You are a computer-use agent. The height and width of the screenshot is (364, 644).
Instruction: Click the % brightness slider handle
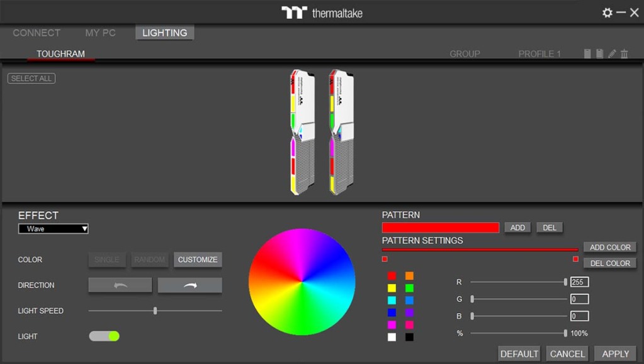565,333
